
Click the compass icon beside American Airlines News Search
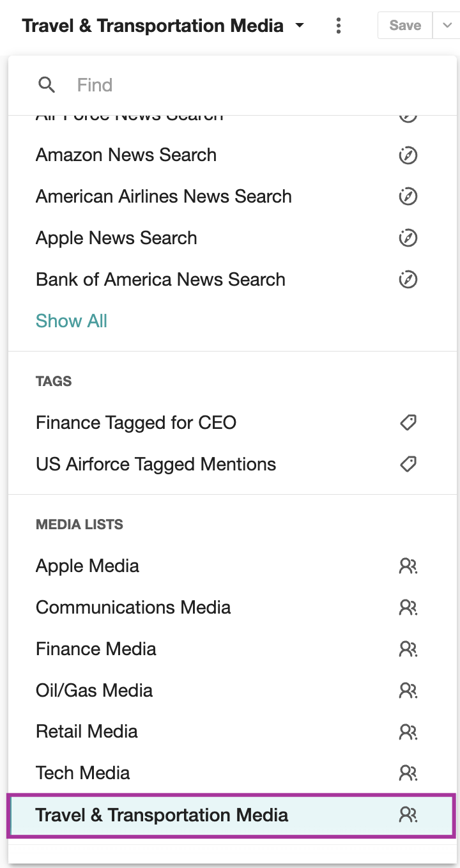pos(408,197)
